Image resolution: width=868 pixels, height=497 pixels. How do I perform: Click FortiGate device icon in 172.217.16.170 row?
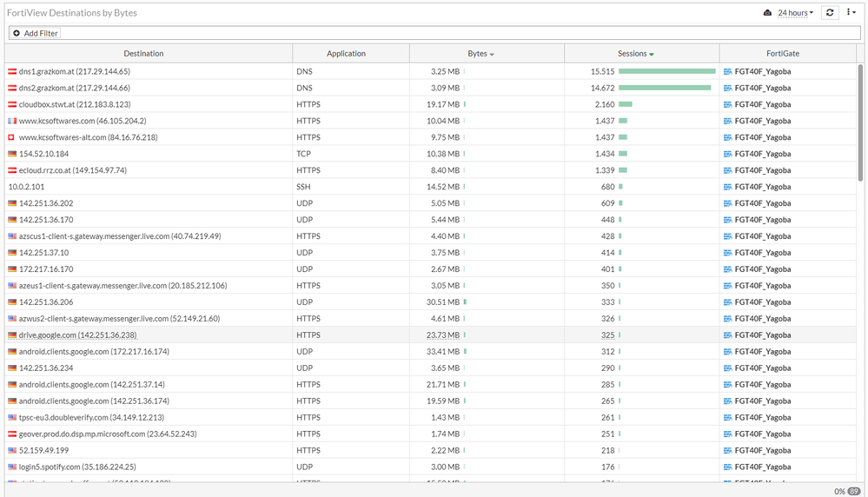click(x=728, y=269)
